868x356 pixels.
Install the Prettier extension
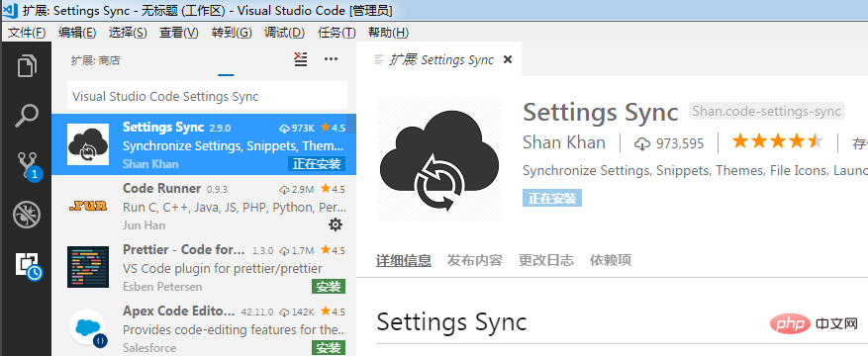(329, 287)
